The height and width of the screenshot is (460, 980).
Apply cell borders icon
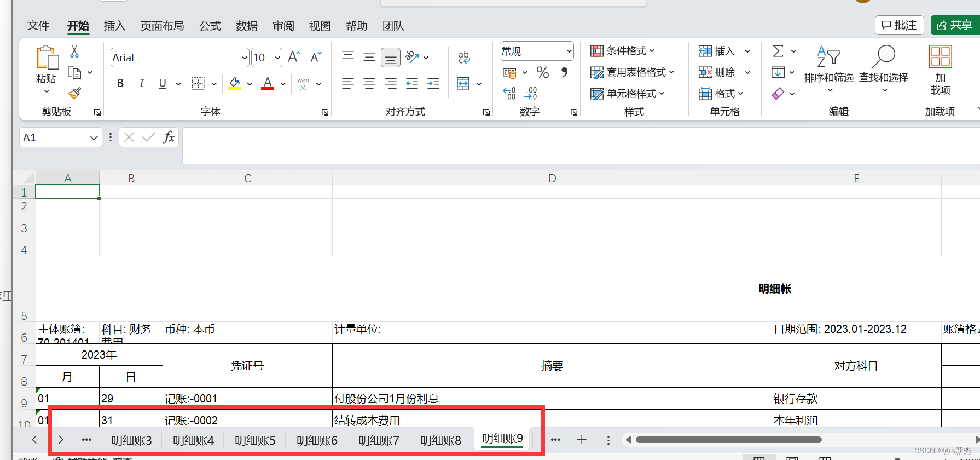(198, 83)
